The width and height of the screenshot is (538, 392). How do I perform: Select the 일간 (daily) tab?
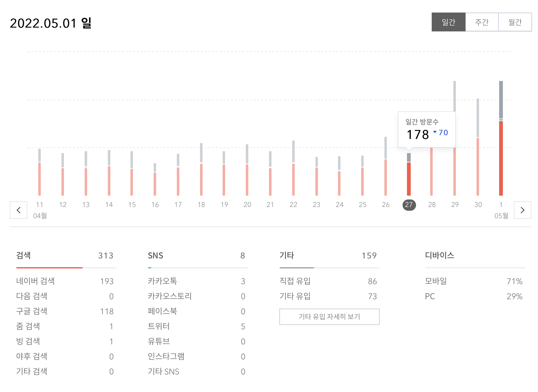(x=448, y=22)
